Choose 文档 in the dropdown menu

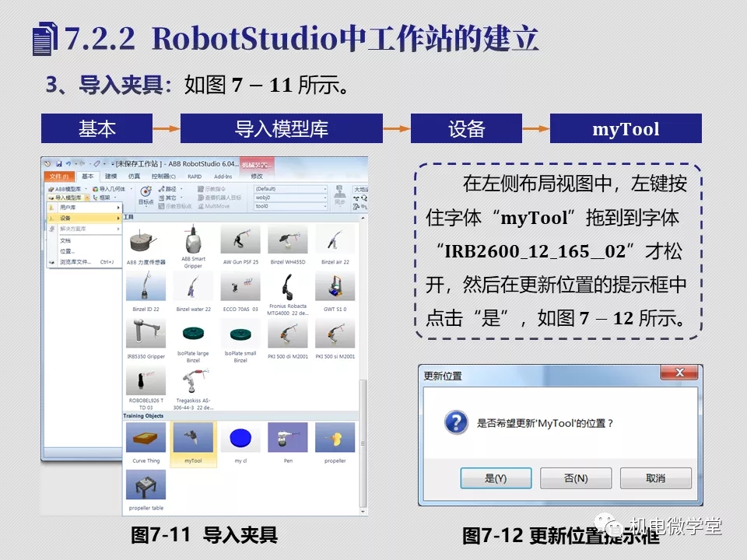84,240
